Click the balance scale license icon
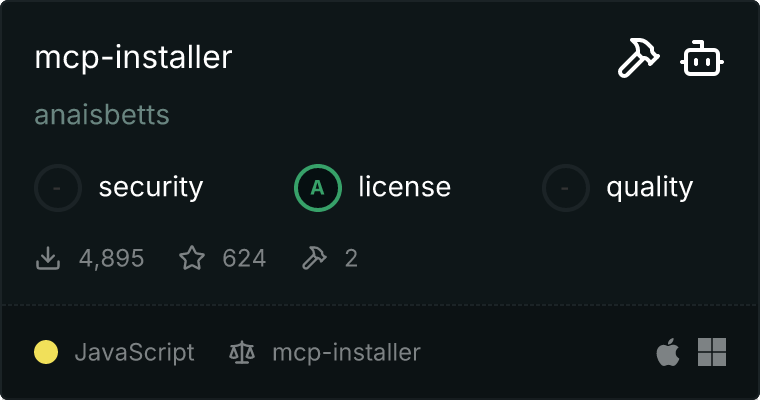The image size is (760, 400). [242, 352]
